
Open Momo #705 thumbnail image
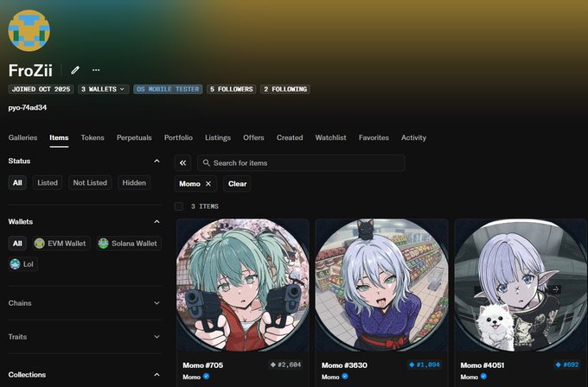(243, 285)
